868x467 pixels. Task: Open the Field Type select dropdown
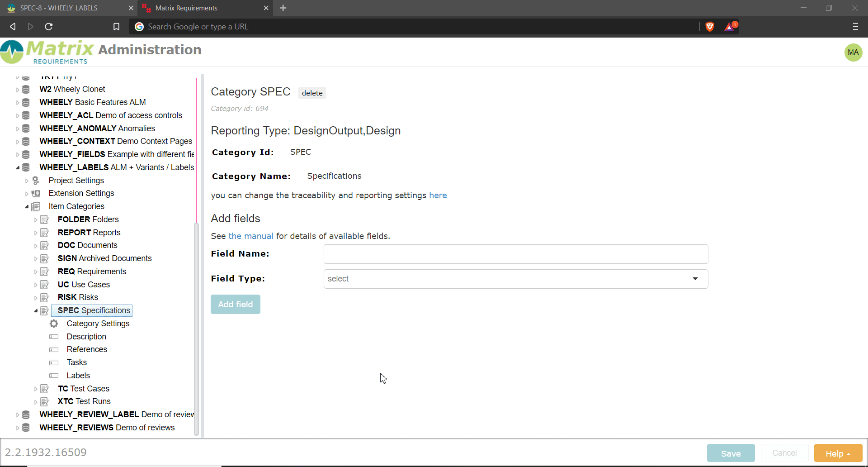pos(516,279)
